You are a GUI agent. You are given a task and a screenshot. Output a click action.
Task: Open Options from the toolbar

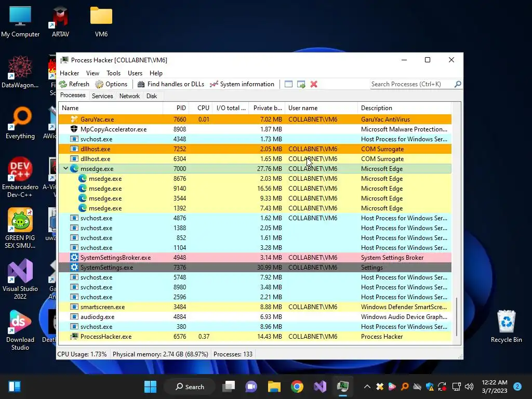111,84
